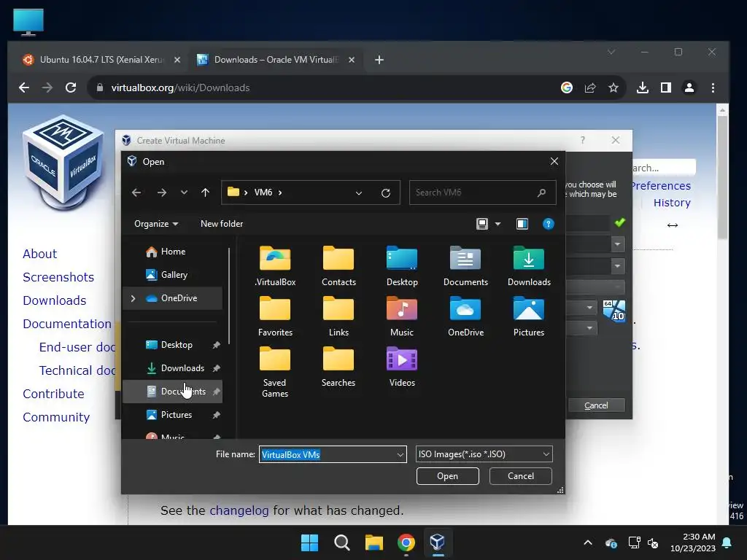Expand the VM6 breadcrumb chevron
The height and width of the screenshot is (560, 747).
pos(280,192)
